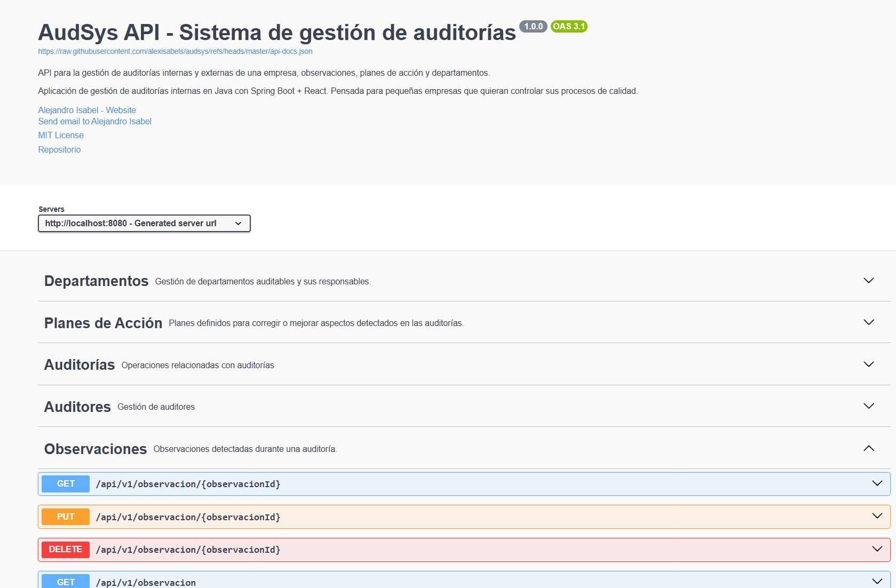Open Alejandro Isabel - Website link
This screenshot has width=896, height=588.
[87, 110]
